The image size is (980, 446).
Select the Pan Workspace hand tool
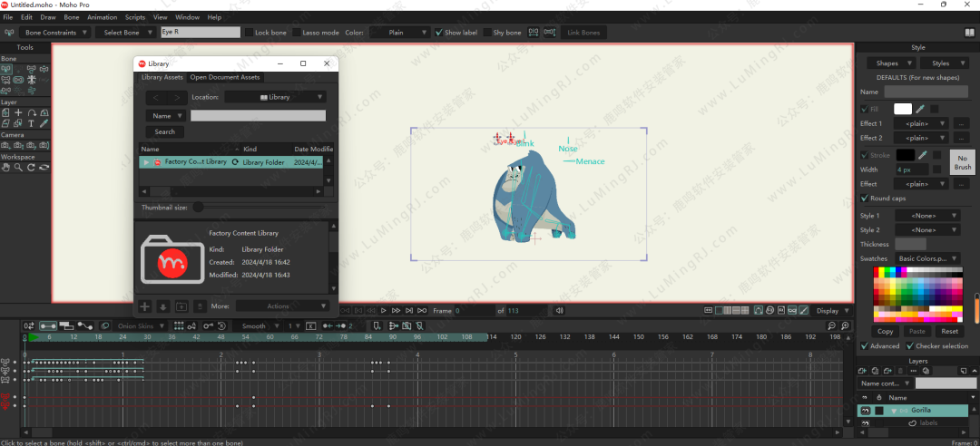tap(6, 167)
